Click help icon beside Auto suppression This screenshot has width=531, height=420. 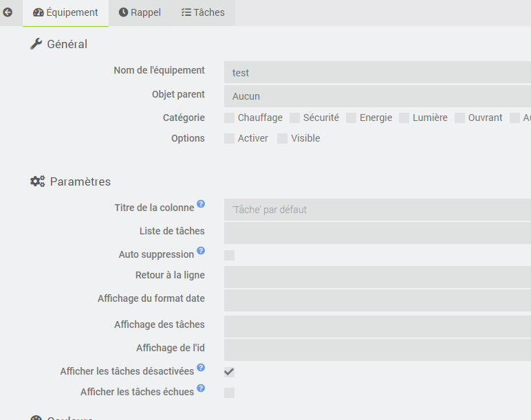click(201, 251)
